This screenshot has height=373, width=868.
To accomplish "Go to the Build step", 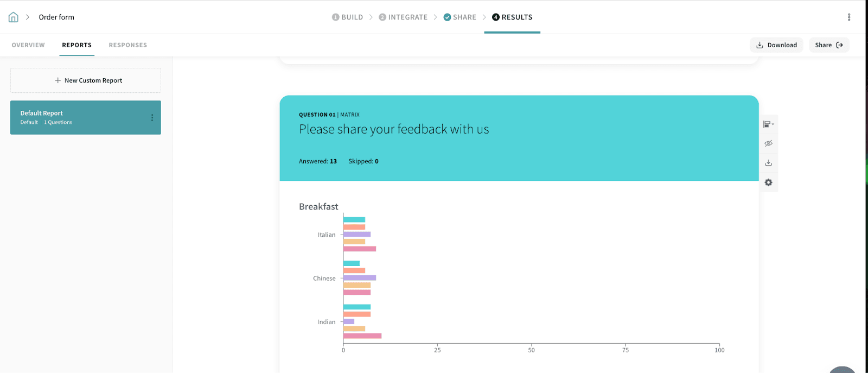I will 348,17.
